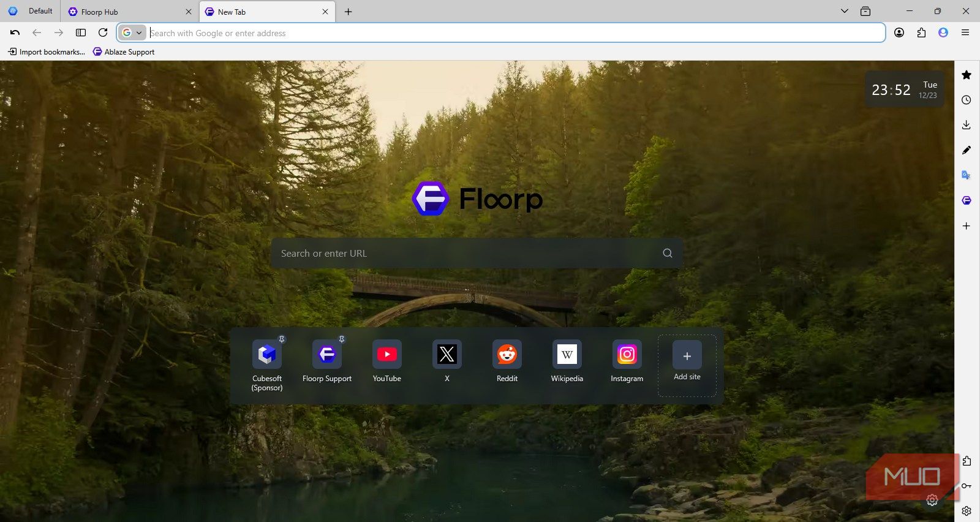
Task: Toggle the sidebar panel button
Action: coord(81,33)
